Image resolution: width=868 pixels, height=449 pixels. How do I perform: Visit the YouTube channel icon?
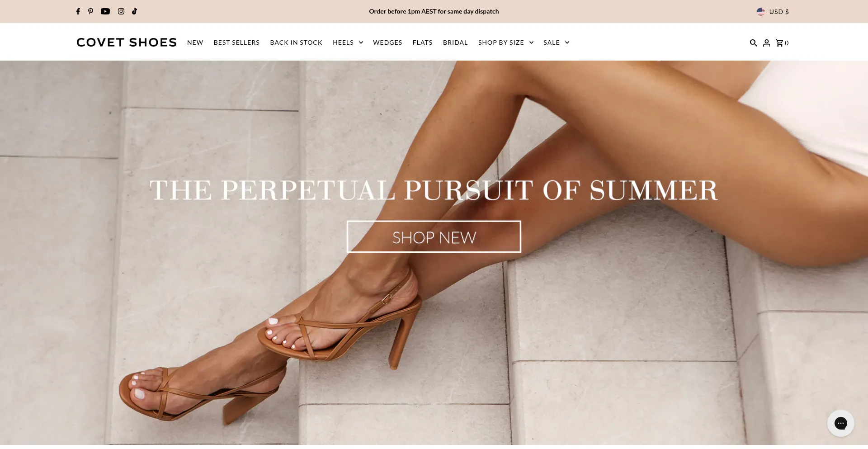click(105, 11)
